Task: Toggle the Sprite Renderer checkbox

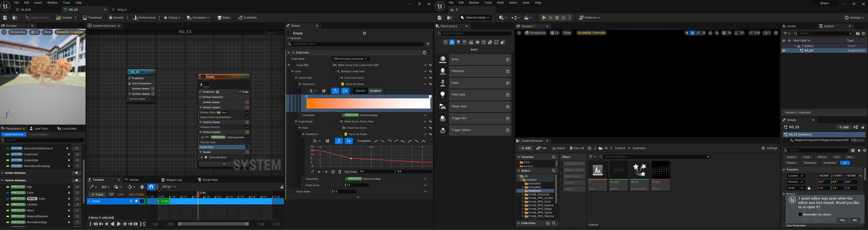Action: (x=247, y=157)
